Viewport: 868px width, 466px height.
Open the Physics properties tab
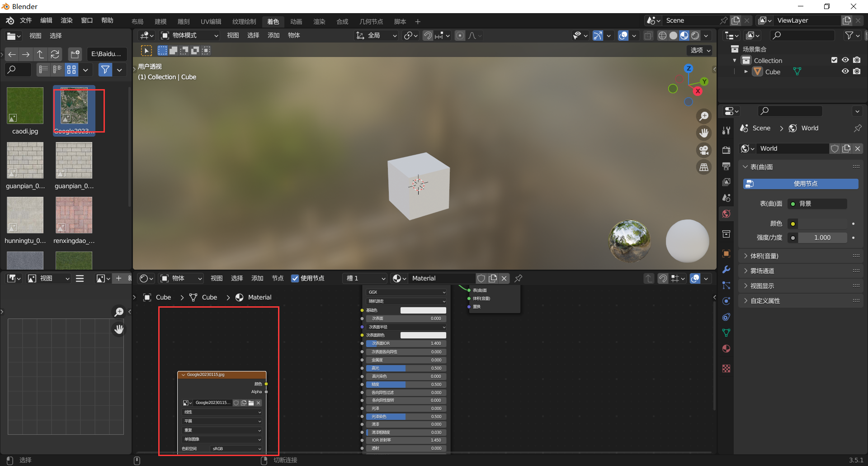(x=726, y=301)
